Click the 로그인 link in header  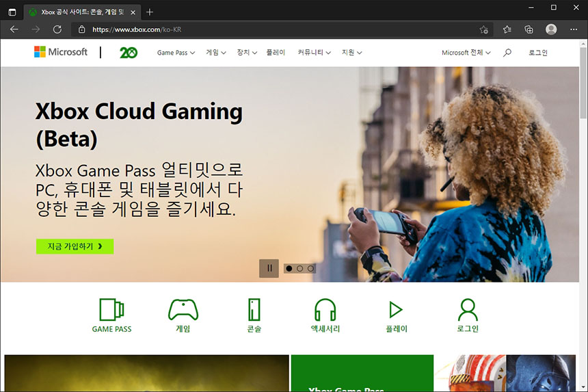(538, 53)
